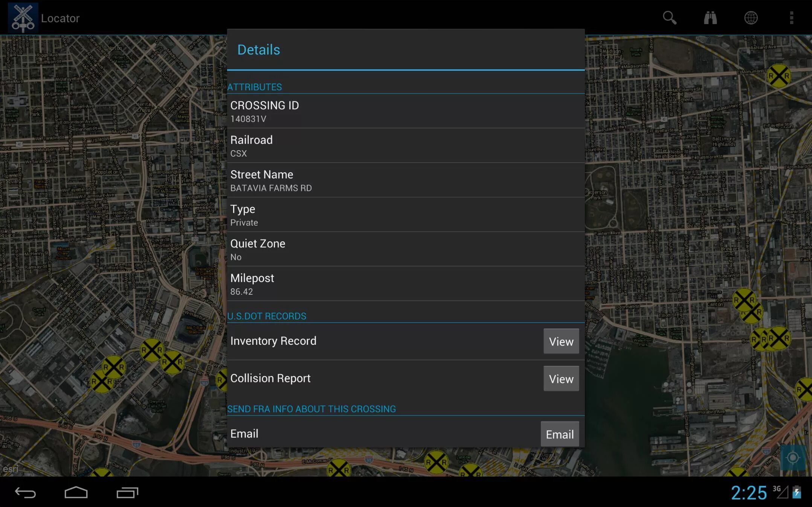The width and height of the screenshot is (812, 507).
Task: View the Collision Report
Action: 561,379
